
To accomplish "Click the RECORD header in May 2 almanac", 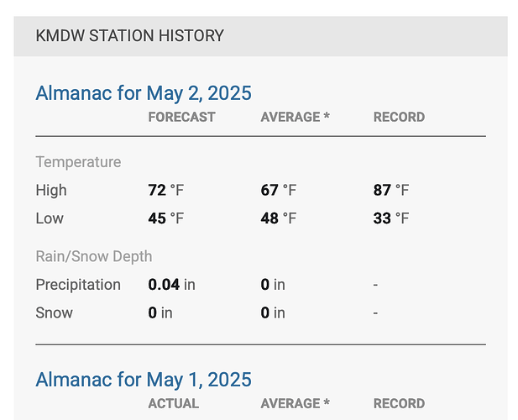I will pos(399,117).
